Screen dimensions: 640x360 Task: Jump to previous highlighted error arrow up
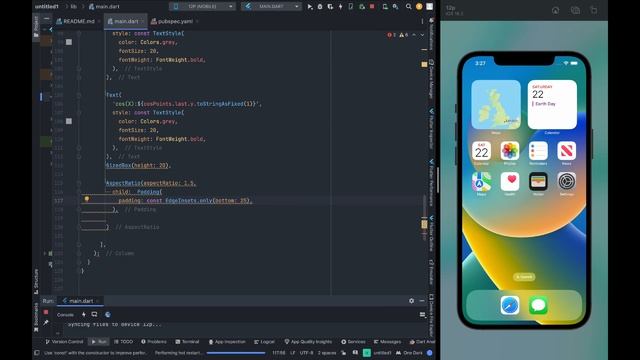(414, 35)
